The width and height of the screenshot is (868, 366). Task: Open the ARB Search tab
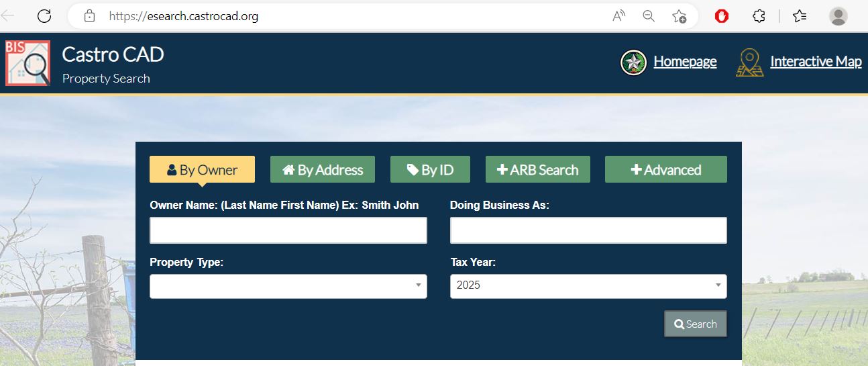pyautogui.click(x=537, y=170)
